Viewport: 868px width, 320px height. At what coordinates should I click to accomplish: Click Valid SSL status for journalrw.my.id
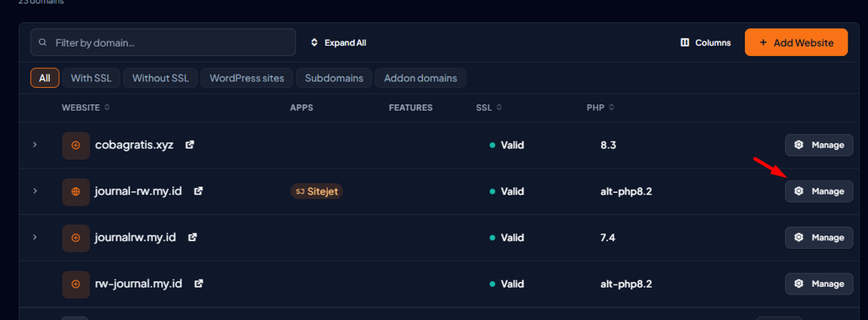coord(507,238)
